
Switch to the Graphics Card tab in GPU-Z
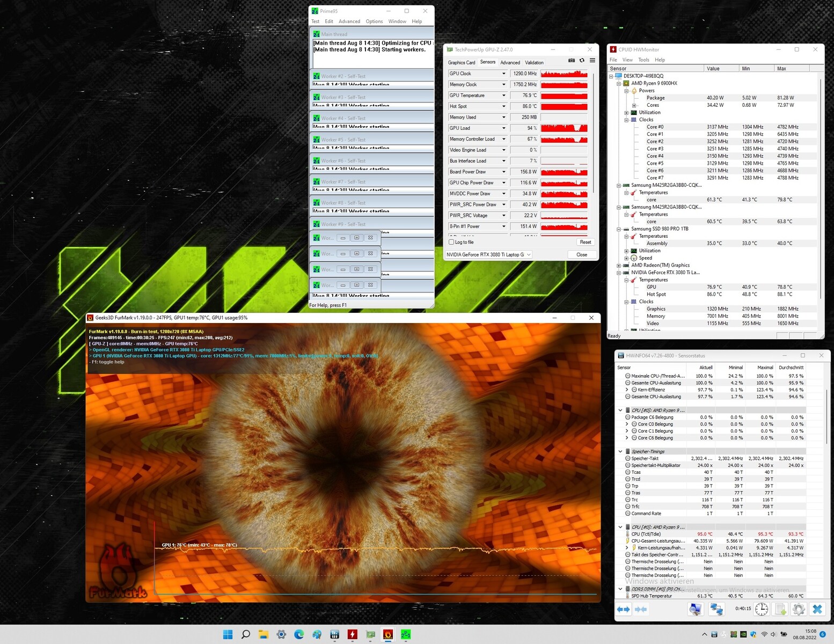click(x=462, y=63)
